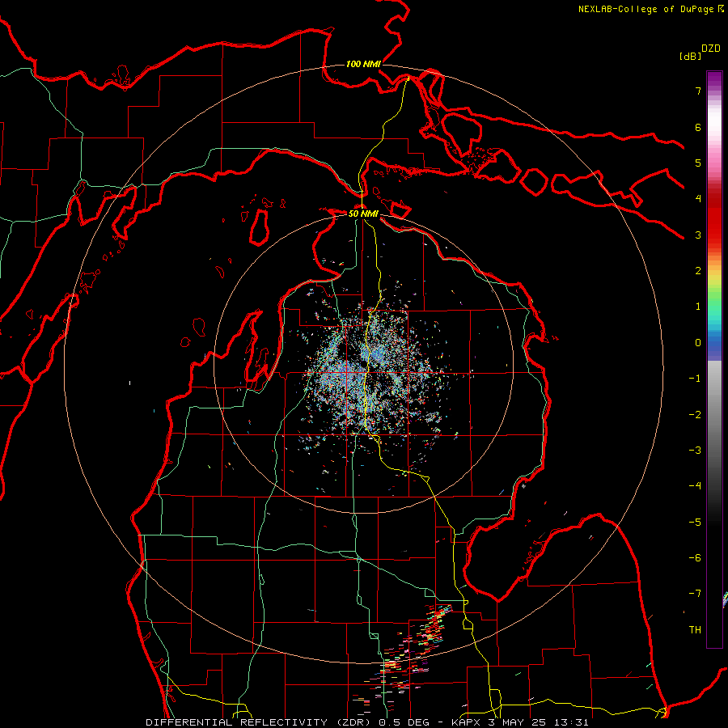Click the 2 dB value on color scale
The image size is (728, 728).
click(698, 270)
